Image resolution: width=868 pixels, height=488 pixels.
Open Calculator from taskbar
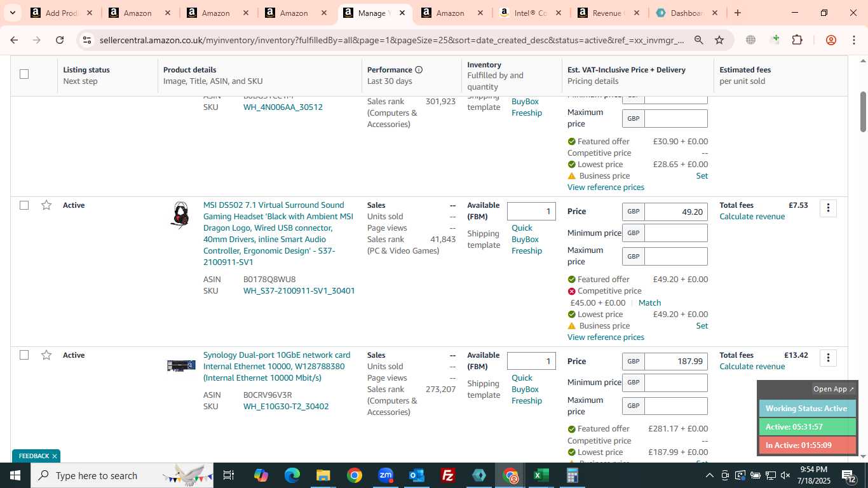click(573, 475)
